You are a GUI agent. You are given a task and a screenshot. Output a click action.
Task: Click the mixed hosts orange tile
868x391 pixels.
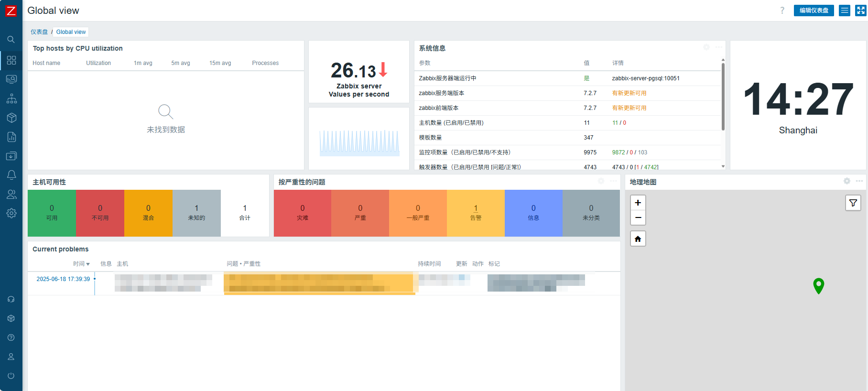pos(148,213)
